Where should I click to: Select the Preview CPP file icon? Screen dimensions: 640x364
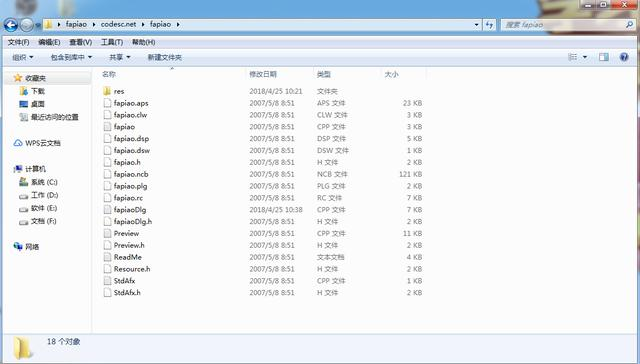point(107,233)
